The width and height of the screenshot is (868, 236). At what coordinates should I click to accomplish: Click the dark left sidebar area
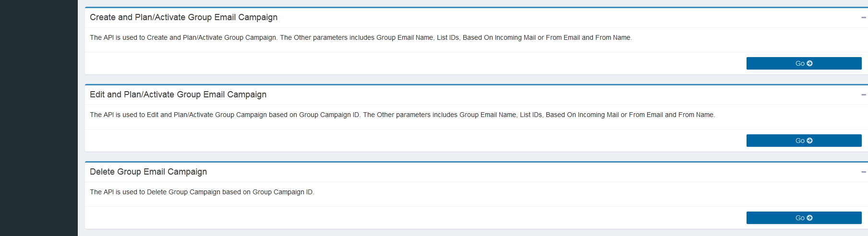point(38,118)
